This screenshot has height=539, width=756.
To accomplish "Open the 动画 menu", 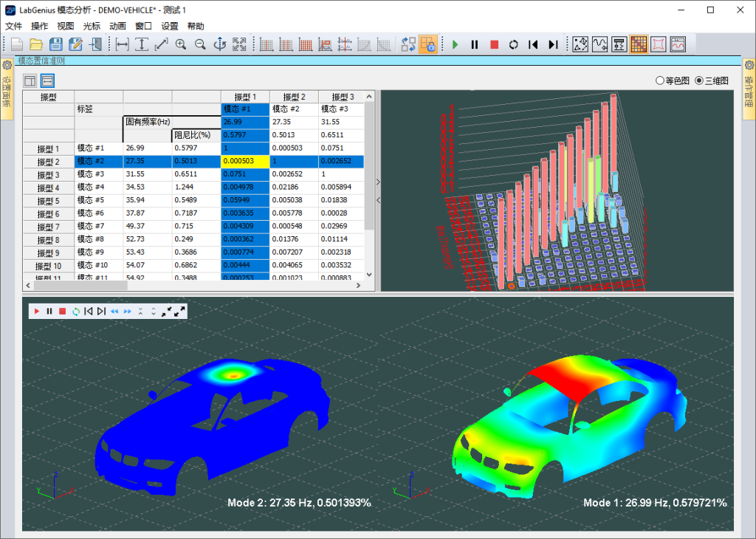I will tap(117, 26).
